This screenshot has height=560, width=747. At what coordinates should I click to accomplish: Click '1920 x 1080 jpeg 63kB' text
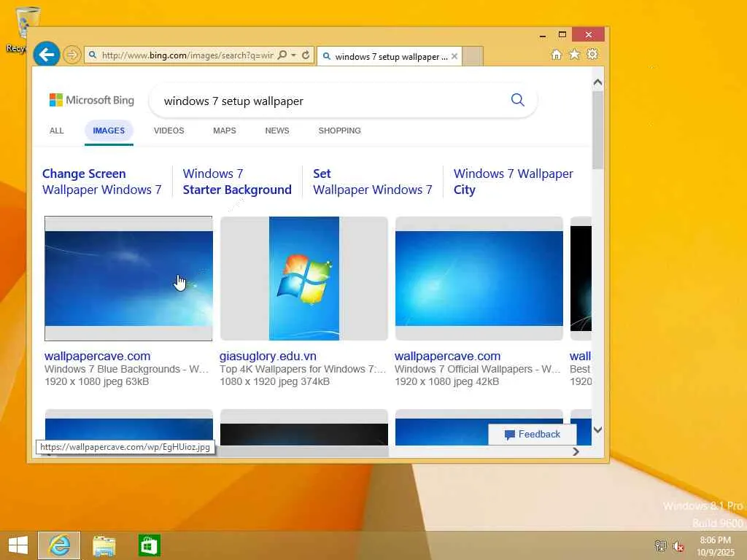coord(97,381)
